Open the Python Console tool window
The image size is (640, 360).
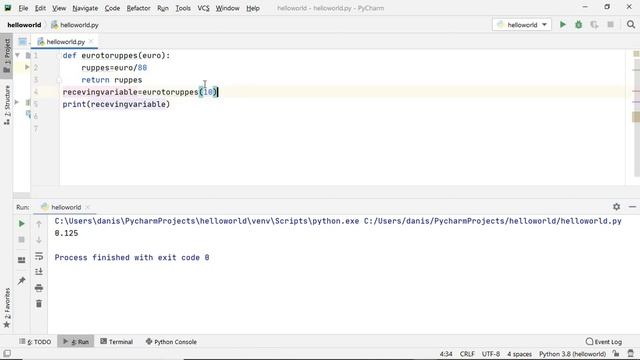click(x=171, y=342)
